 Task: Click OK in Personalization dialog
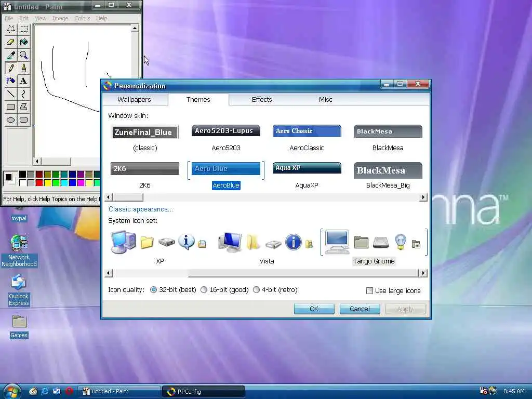point(314,309)
